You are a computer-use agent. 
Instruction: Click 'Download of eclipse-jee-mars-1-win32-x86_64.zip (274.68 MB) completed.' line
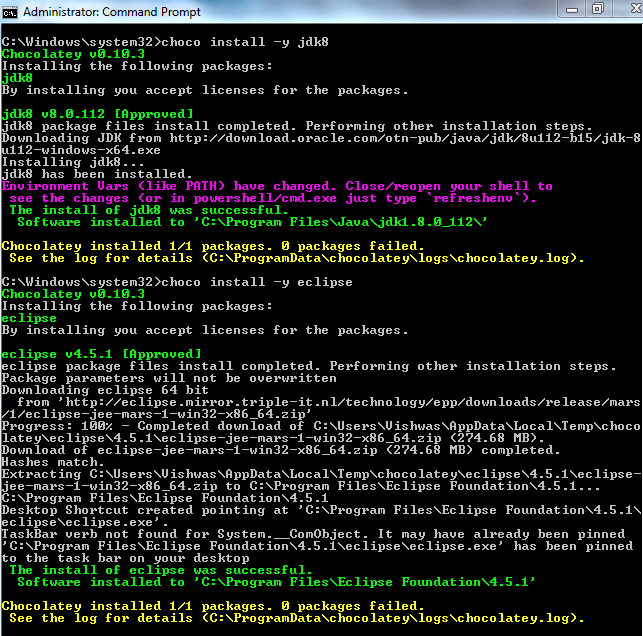(x=281, y=450)
